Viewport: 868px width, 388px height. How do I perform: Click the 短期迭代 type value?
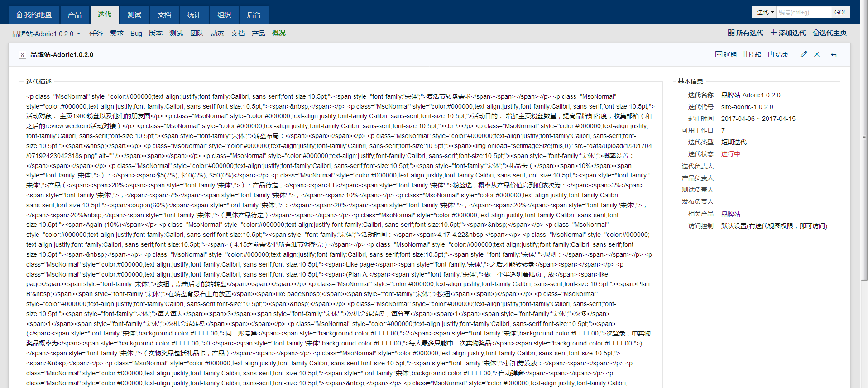coord(734,142)
